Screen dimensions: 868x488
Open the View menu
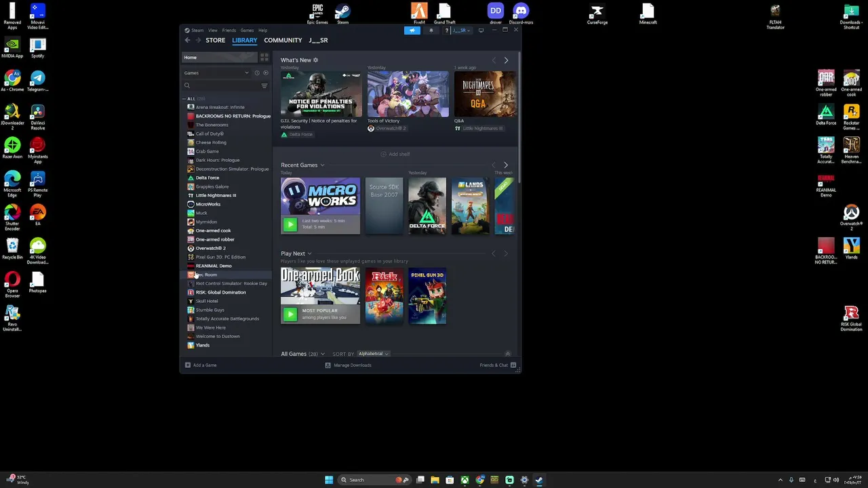(213, 30)
